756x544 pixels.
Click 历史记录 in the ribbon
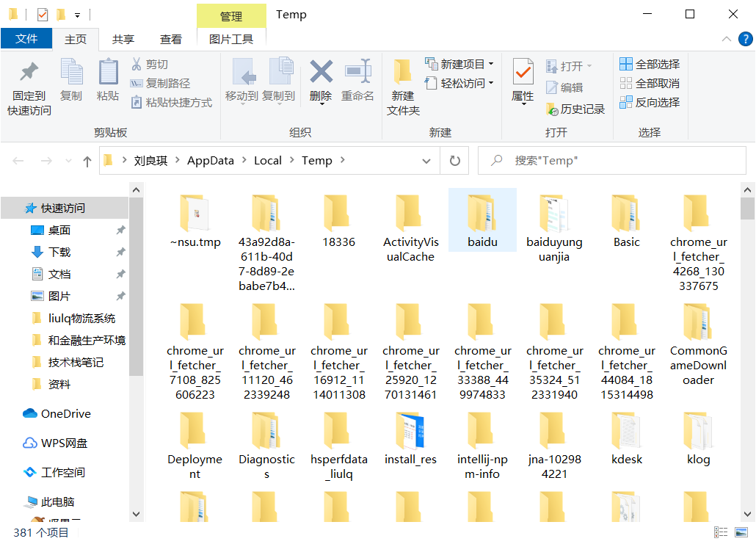(x=575, y=109)
